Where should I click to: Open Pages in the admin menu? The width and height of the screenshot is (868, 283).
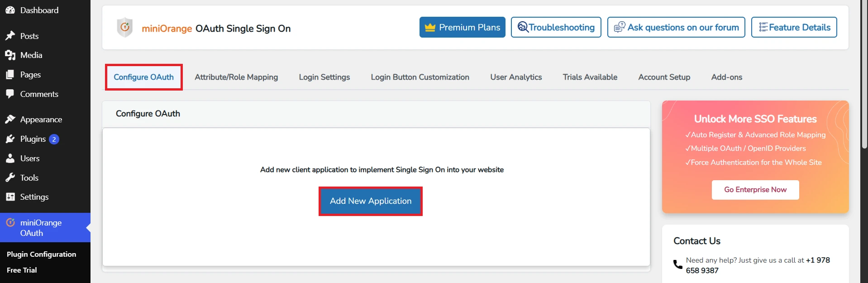pos(45,75)
